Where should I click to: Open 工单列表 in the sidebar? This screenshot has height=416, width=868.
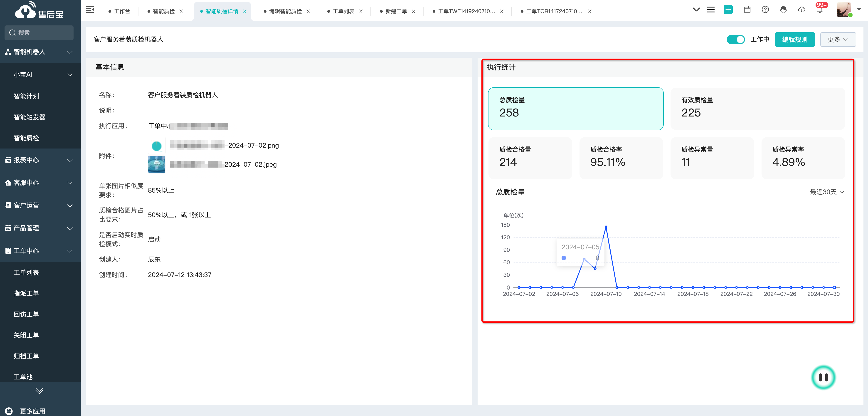coord(26,272)
